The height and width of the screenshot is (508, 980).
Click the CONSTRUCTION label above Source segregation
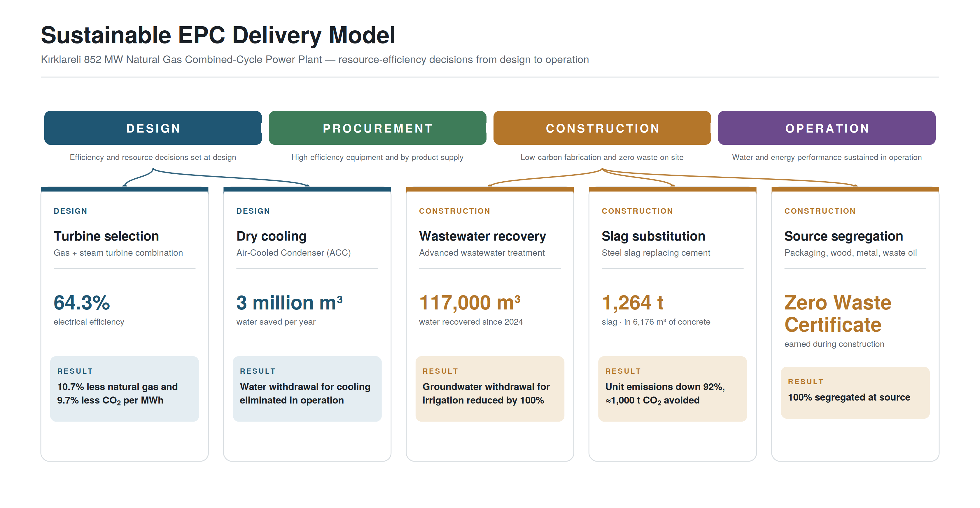pyautogui.click(x=820, y=211)
